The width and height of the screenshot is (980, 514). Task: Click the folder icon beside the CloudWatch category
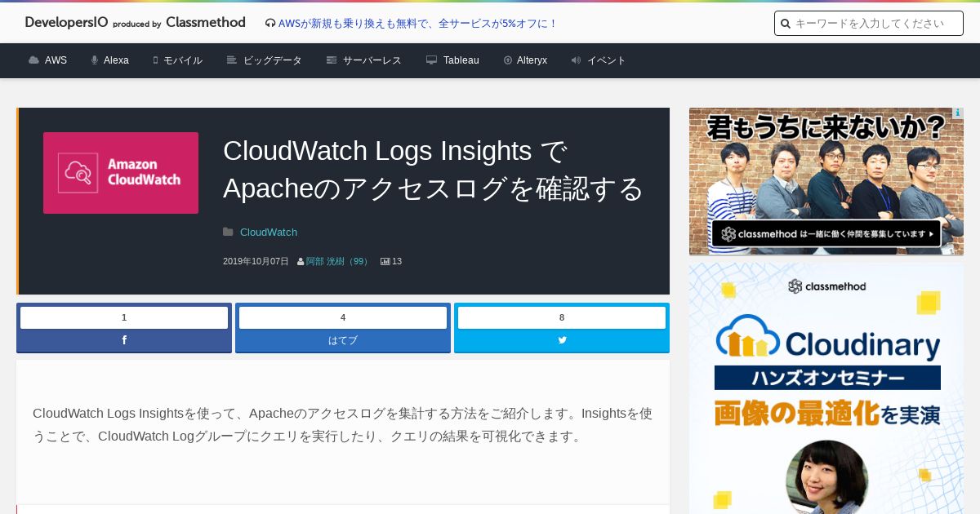(x=228, y=233)
